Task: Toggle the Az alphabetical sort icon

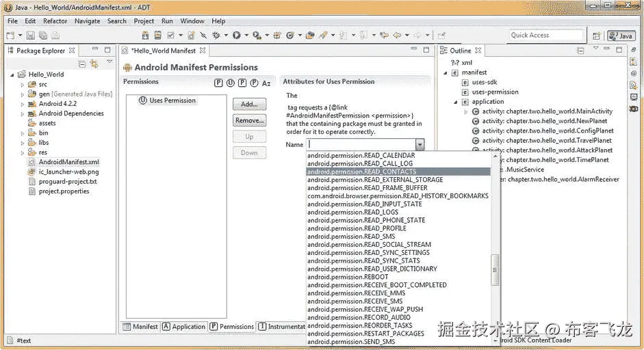Action: pos(266,83)
